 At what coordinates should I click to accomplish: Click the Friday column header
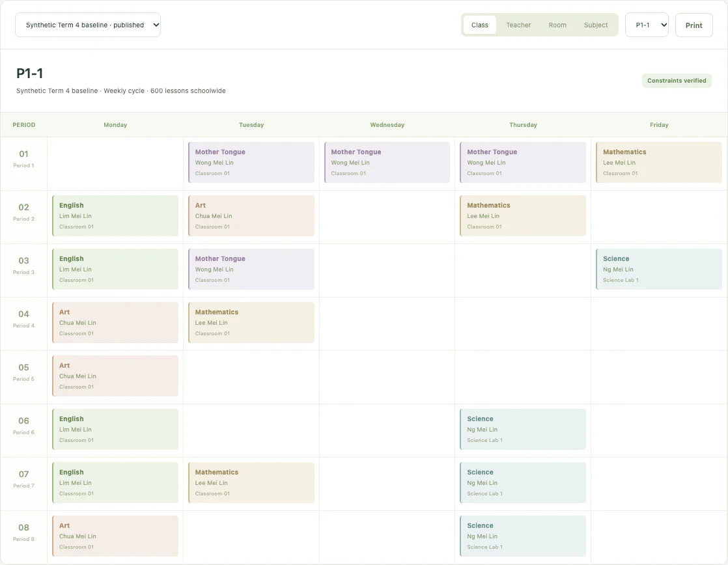pyautogui.click(x=659, y=125)
